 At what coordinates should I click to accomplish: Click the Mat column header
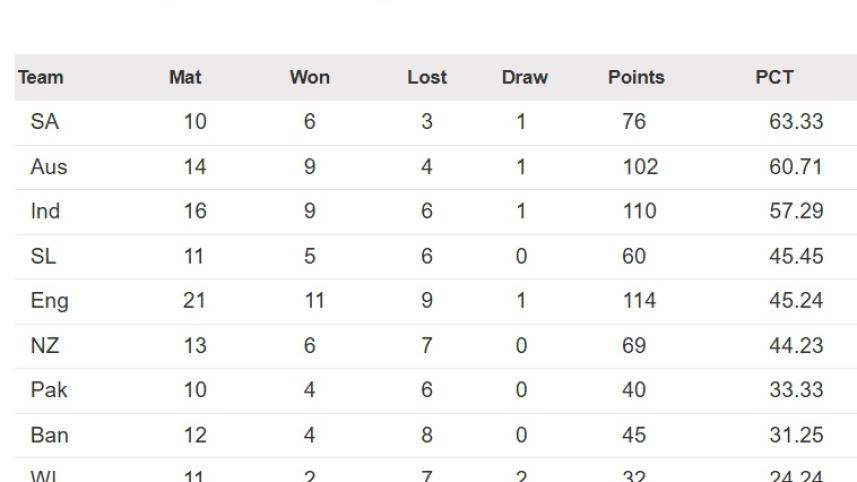[x=185, y=77]
